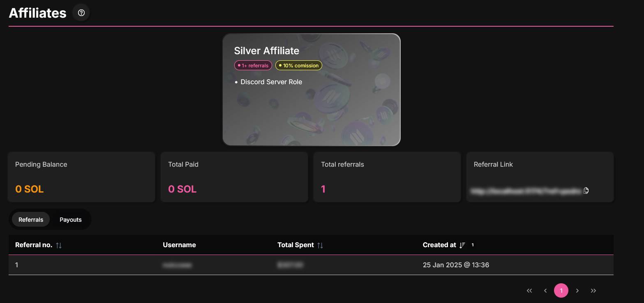Sort by Referral no. arrows icon

tap(59, 245)
